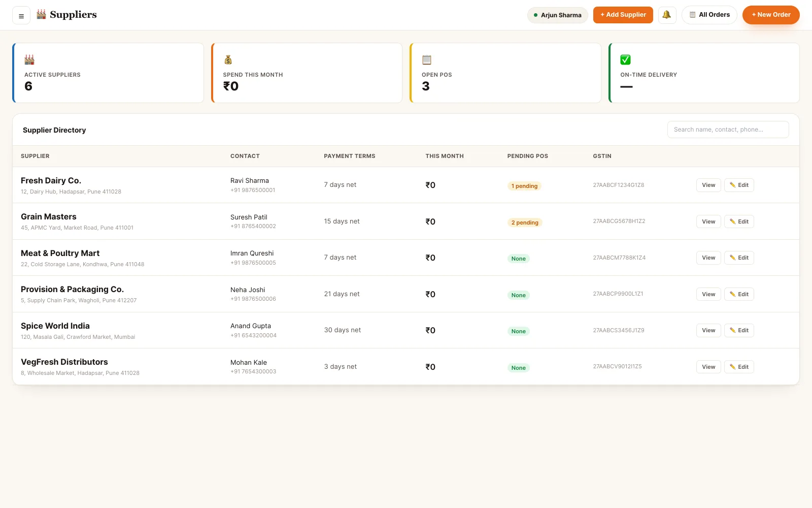Viewport: 812px width, 508px height.
Task: View VegFresh Distributors details
Action: click(708, 367)
